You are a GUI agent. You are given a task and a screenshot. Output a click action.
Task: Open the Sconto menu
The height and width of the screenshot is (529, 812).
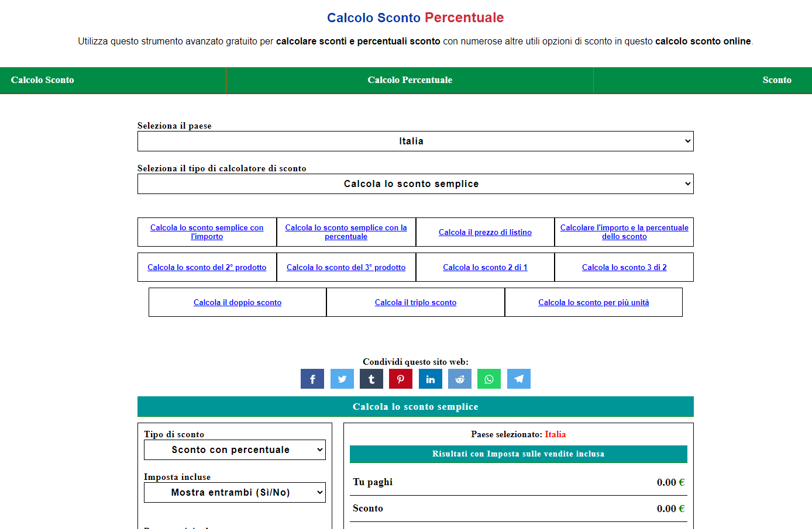pyautogui.click(x=777, y=80)
